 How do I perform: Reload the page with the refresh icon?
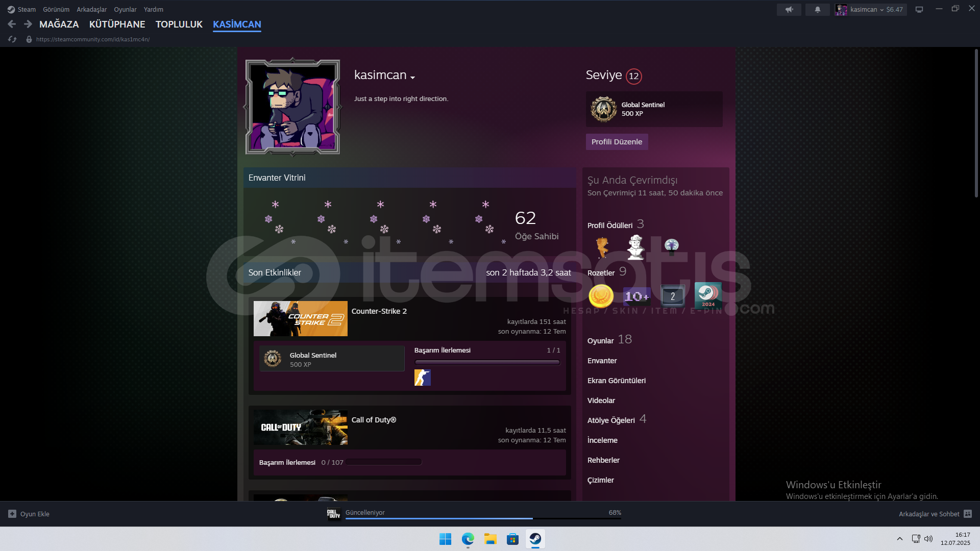(12, 39)
